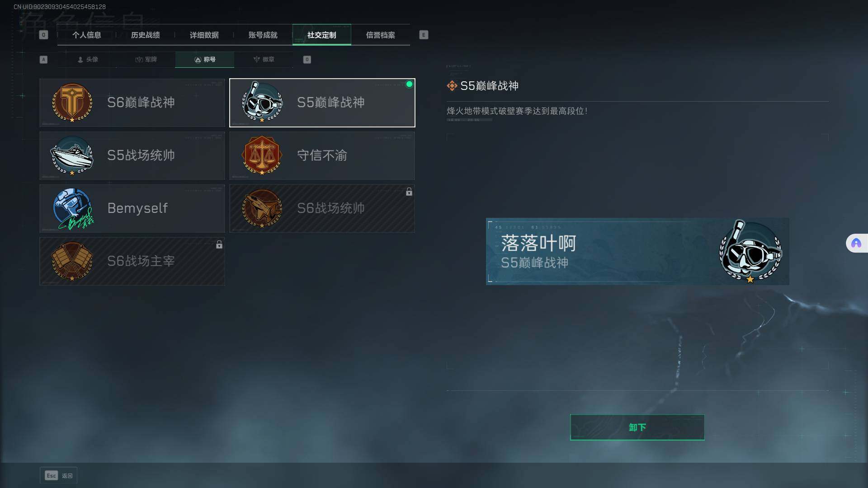Choose the Bemyself signature badge icon
The height and width of the screenshot is (488, 868).
click(73, 209)
